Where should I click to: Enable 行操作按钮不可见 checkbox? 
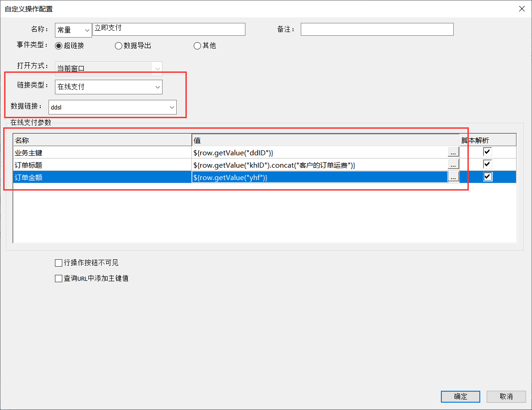point(59,263)
